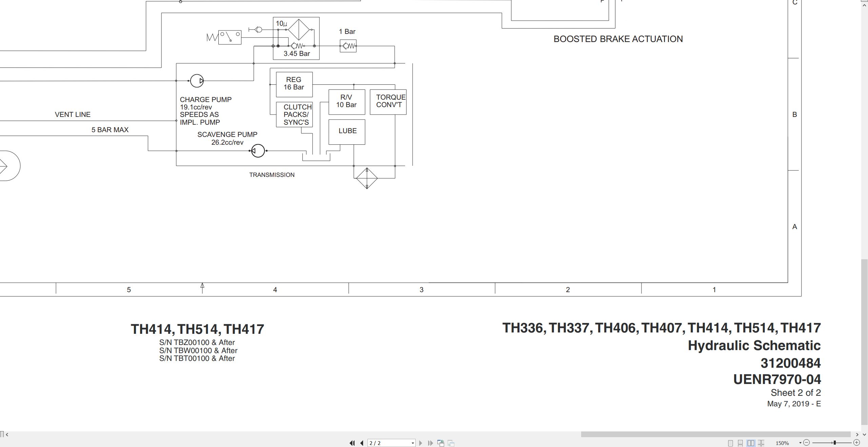Click the TORQUE CONV'T block
This screenshot has height=447, width=868.
point(388,102)
